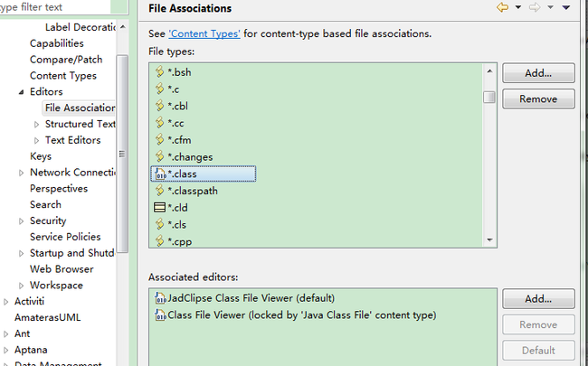Open the preferences view menu triangle
This screenshot has height=366, width=588.
click(x=566, y=7)
